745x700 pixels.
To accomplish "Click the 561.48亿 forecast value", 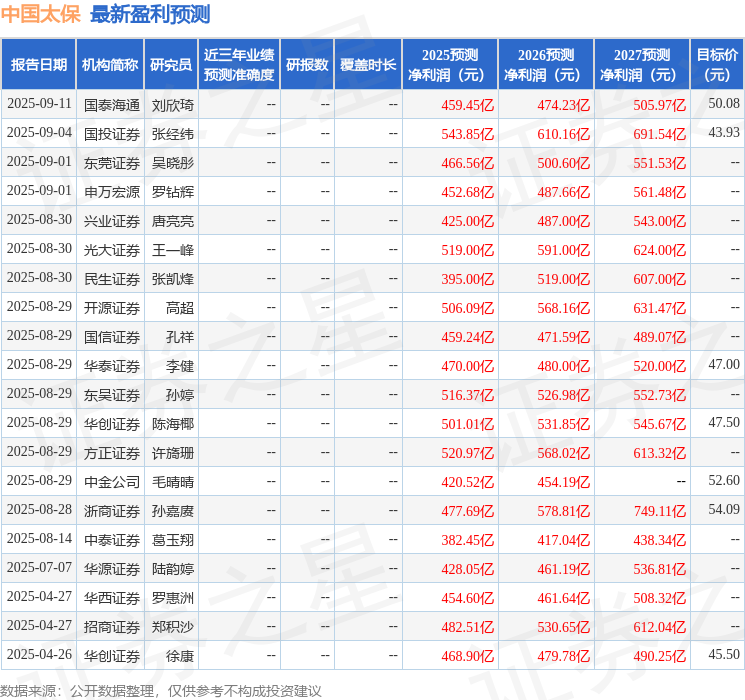I will (659, 192).
